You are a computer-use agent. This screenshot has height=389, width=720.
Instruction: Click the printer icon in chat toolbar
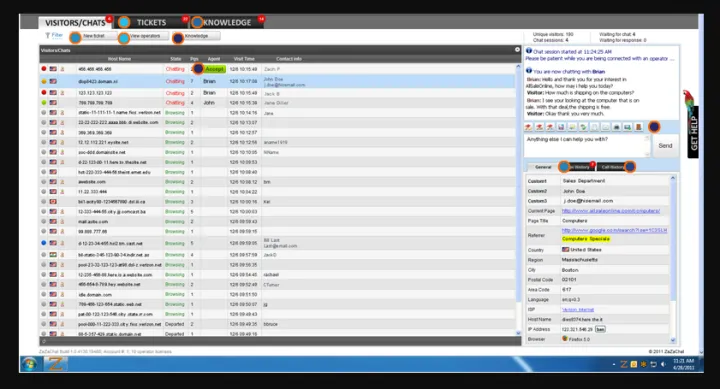[616, 127]
